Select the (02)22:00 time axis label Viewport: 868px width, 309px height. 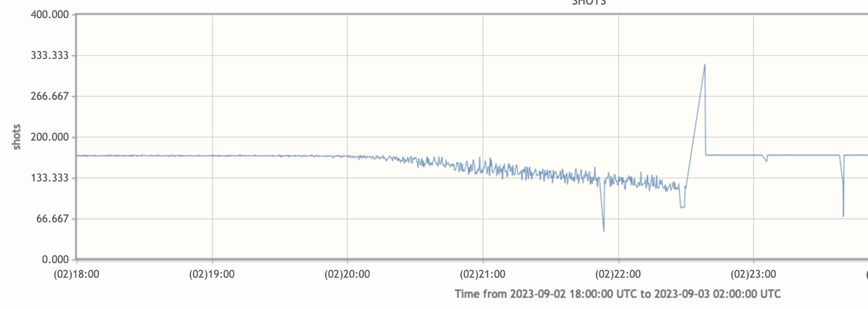click(618, 274)
